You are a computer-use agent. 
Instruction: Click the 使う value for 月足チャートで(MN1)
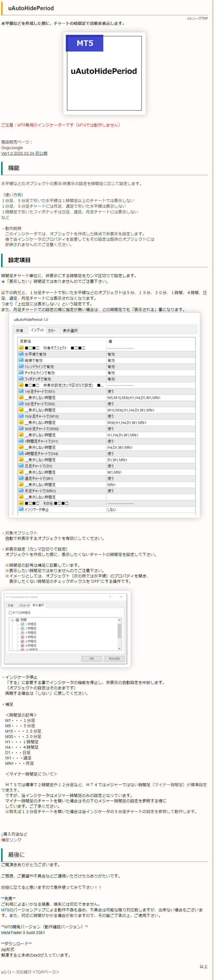coord(111,491)
